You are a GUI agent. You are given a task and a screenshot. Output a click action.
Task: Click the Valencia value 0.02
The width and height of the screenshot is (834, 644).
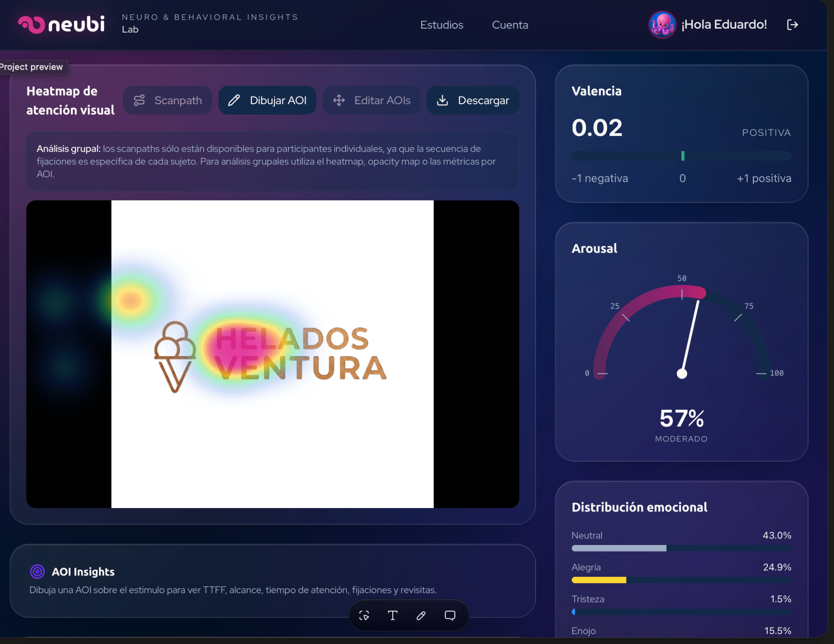597,128
